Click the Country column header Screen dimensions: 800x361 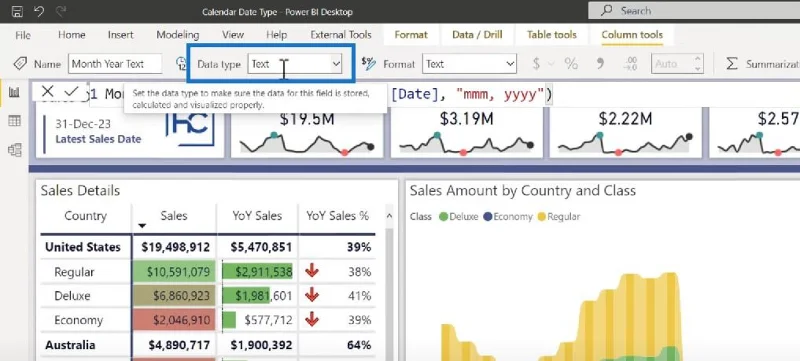click(85, 216)
